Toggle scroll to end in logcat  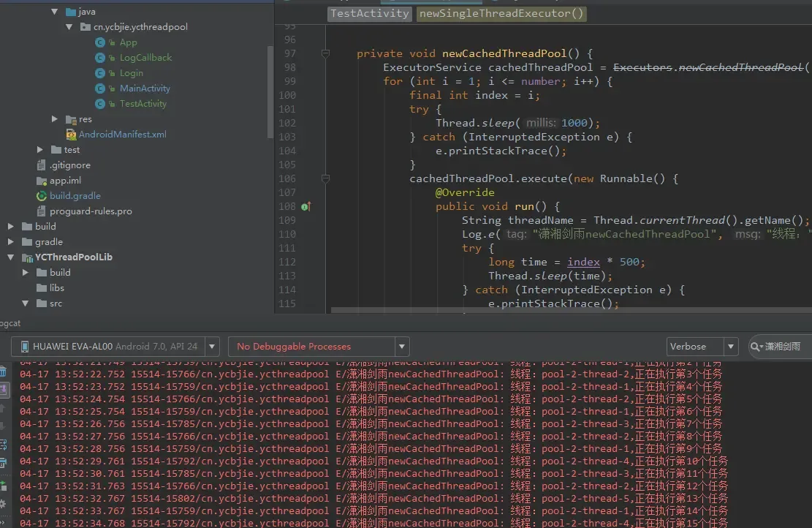(3, 390)
